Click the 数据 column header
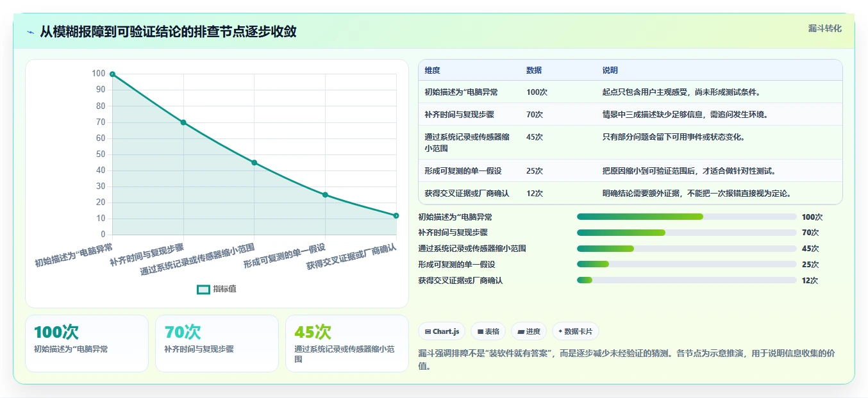Screen dimensions: 868x398 click(x=534, y=70)
